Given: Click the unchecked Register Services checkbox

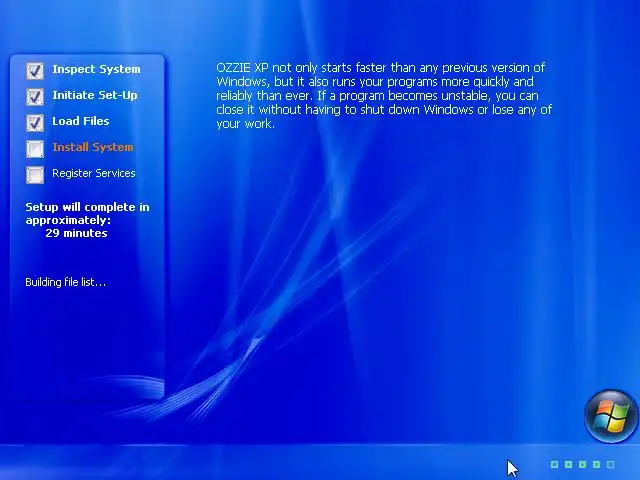Looking at the screenshot, I should 35,175.
